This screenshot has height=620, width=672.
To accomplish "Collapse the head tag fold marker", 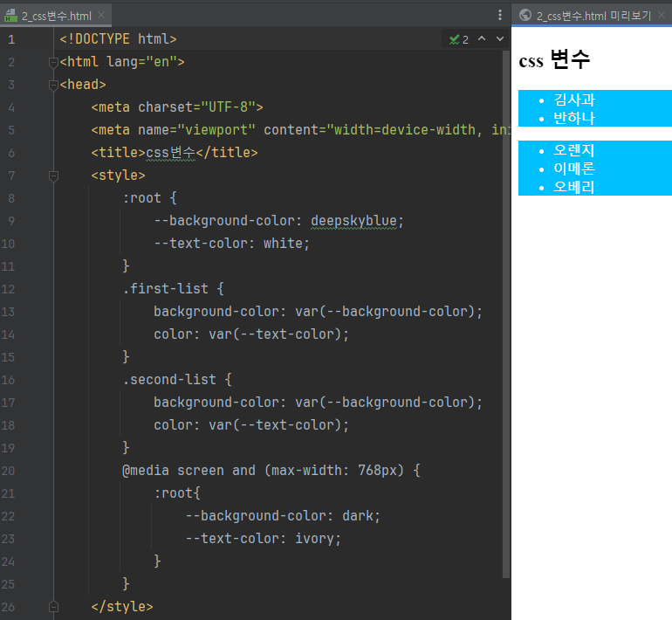I will pyautogui.click(x=53, y=86).
